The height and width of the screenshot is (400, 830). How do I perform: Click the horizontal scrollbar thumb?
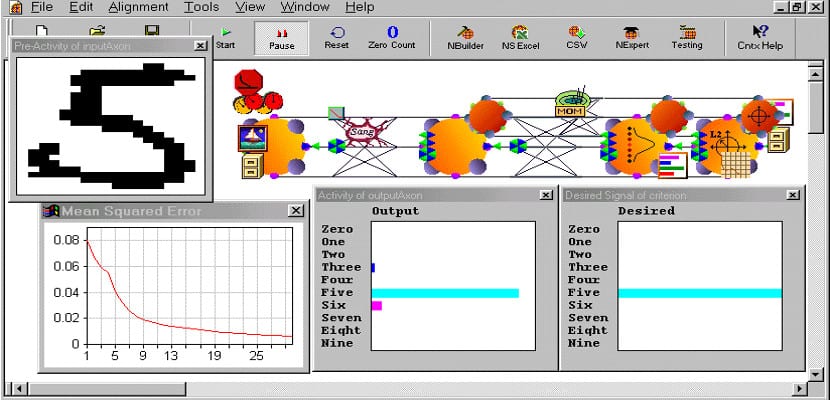(x=106, y=389)
